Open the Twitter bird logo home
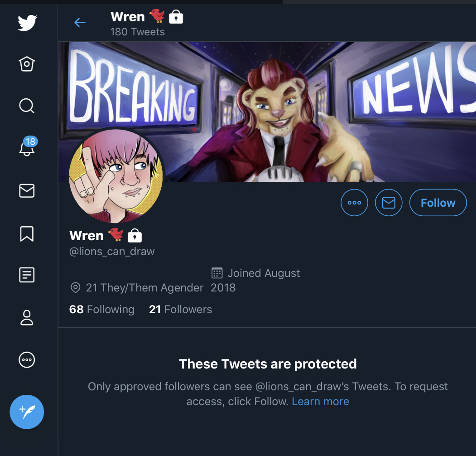The width and height of the screenshot is (476, 456). click(x=27, y=23)
